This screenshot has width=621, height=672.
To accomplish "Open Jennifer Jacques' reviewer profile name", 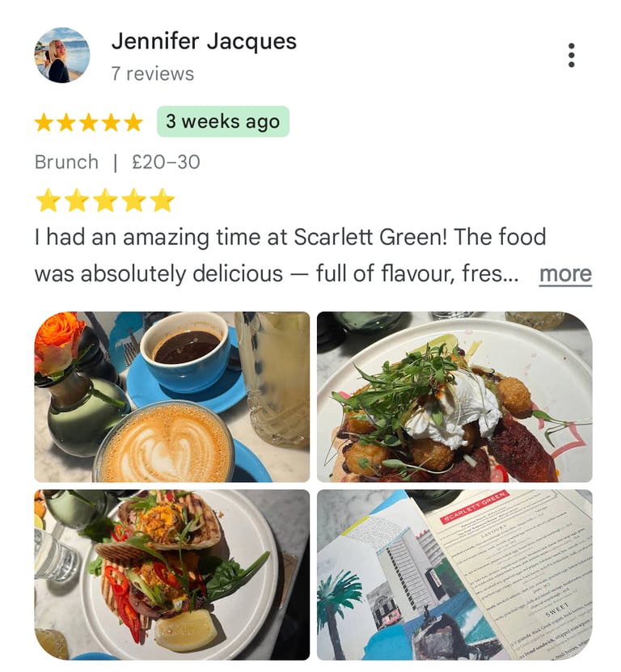I will click(204, 41).
